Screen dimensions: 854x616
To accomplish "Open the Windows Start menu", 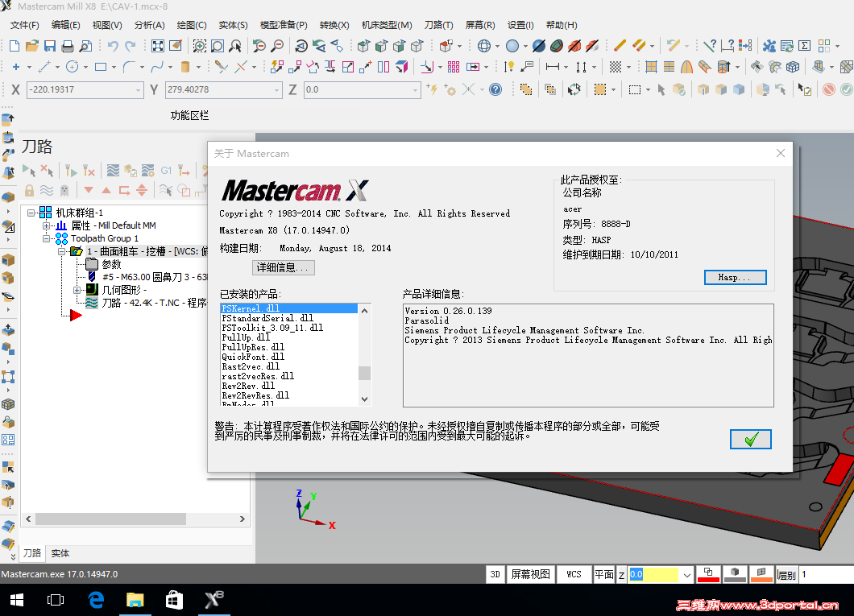I will tap(17, 600).
